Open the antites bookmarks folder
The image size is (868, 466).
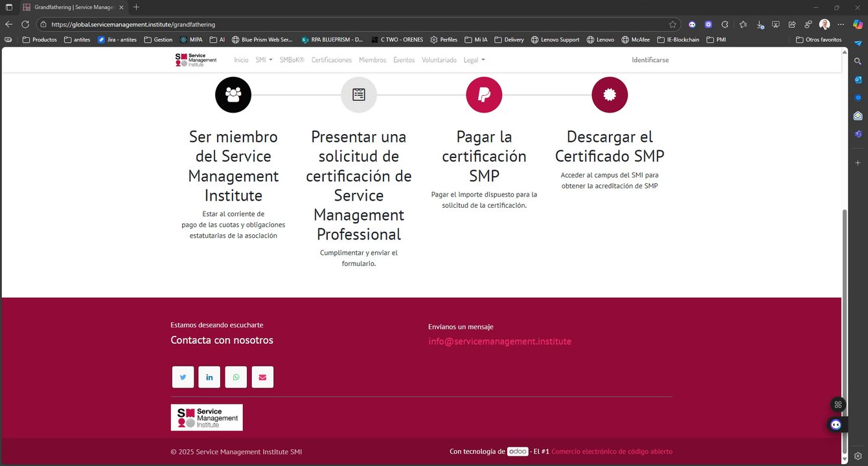tap(77, 39)
